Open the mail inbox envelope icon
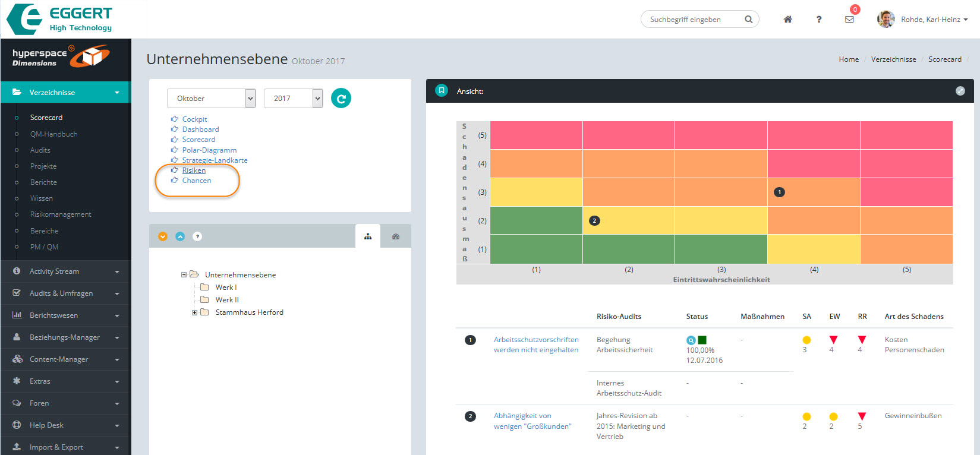980x455 pixels. click(849, 20)
